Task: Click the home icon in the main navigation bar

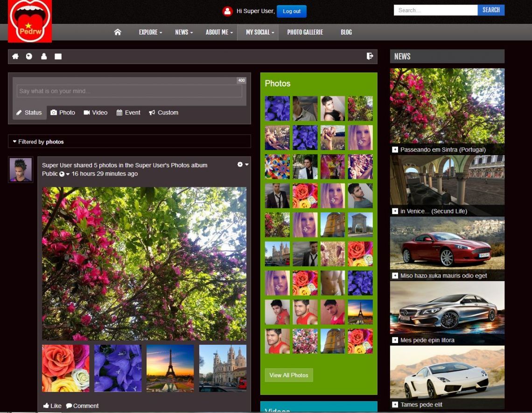Action: 118,32
